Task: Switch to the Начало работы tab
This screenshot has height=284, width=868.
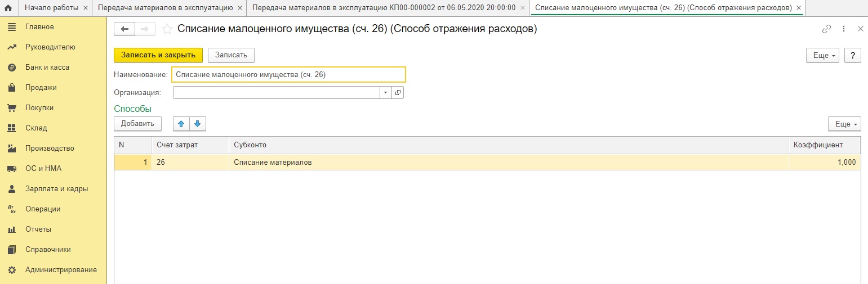Action: [x=52, y=8]
